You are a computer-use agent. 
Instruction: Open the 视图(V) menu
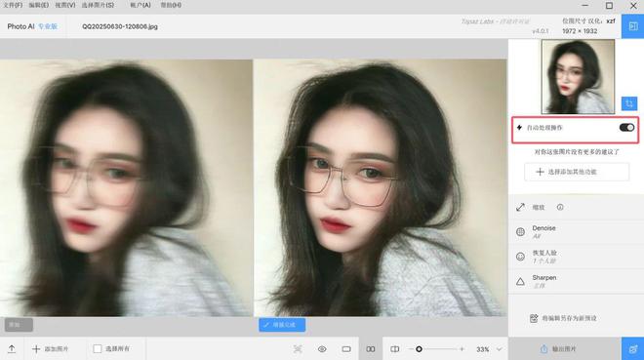[65, 5]
